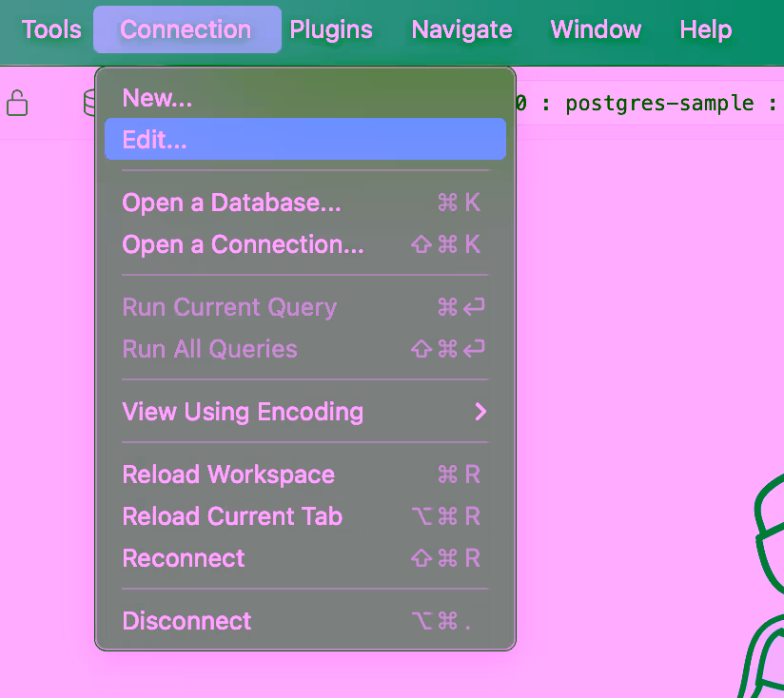
Task: Click the database cylinder icon beside the lock
Action: pos(89,103)
